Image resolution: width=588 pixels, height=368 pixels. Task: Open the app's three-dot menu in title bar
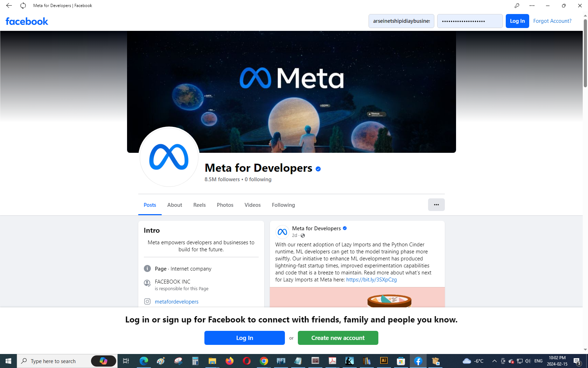(x=532, y=6)
